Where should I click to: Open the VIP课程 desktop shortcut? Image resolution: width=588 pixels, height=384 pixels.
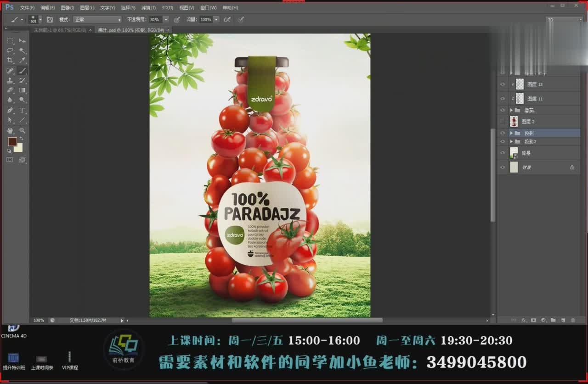coord(70,361)
